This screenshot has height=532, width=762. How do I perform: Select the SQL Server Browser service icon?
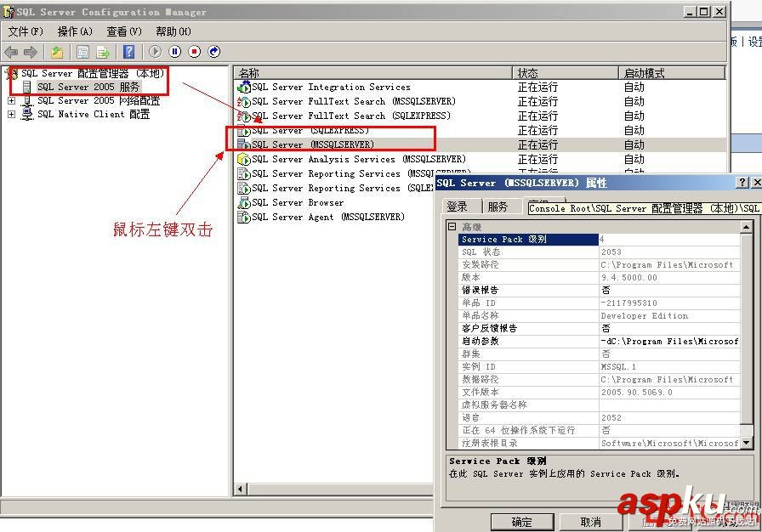click(x=243, y=202)
